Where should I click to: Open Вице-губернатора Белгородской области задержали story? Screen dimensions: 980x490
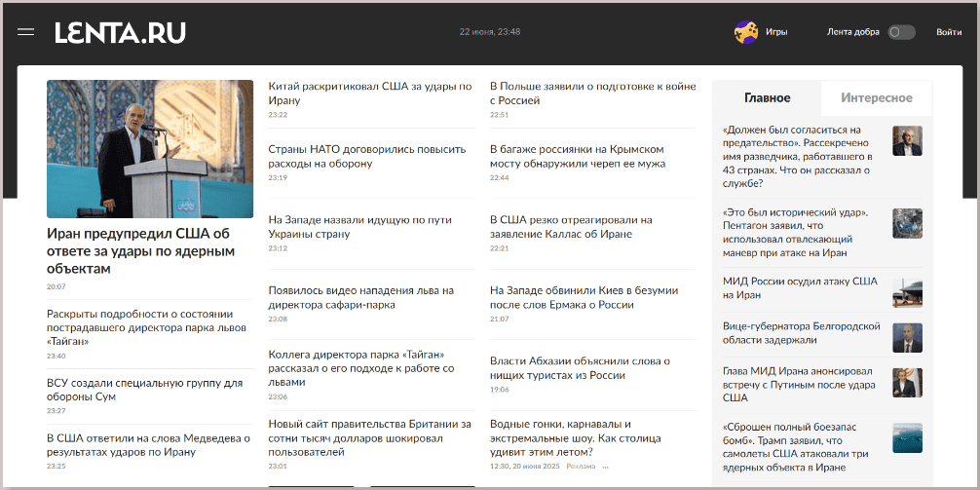pos(802,333)
